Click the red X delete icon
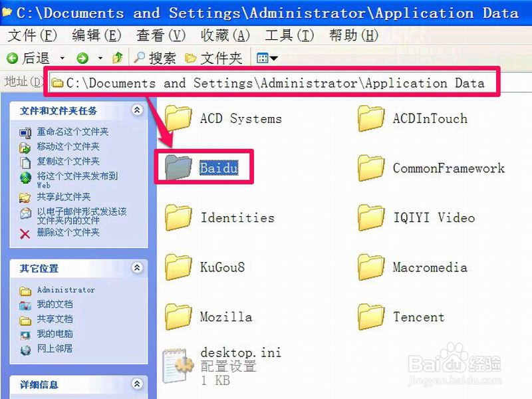Viewport: 532px width, 399px height. pyautogui.click(x=25, y=234)
